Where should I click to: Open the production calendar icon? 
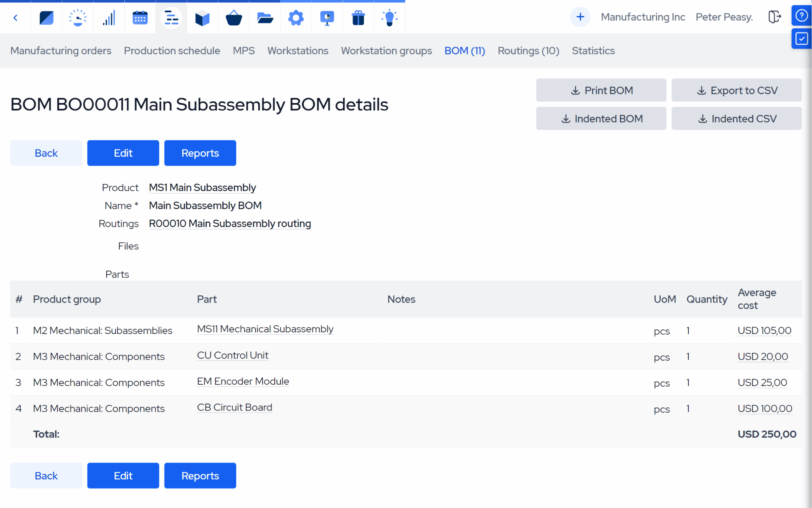tap(140, 17)
